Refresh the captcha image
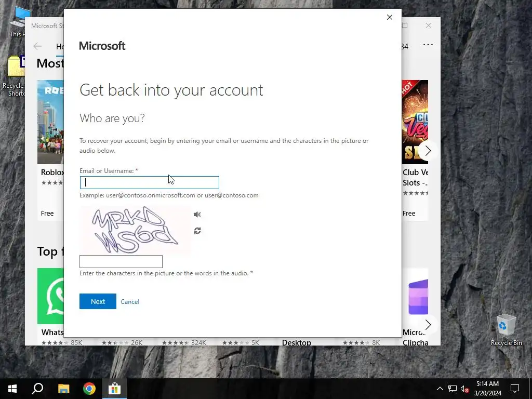Screen dimensions: 532x399 [197, 231]
